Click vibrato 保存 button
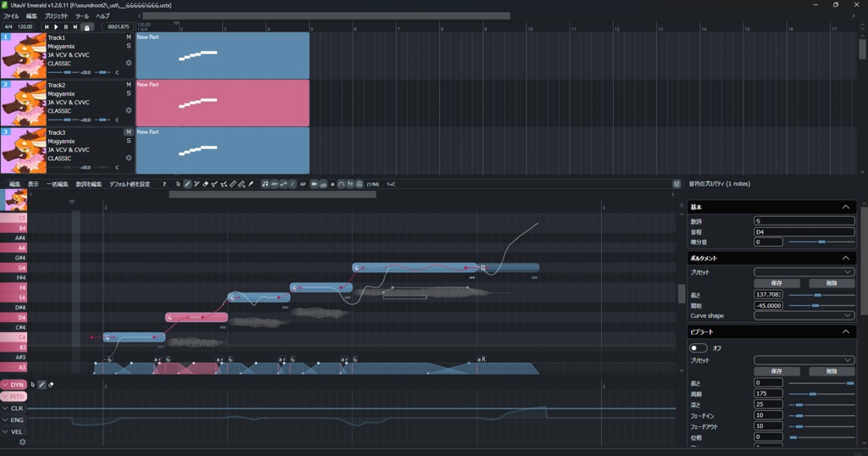The image size is (868, 456). pyautogui.click(x=776, y=370)
